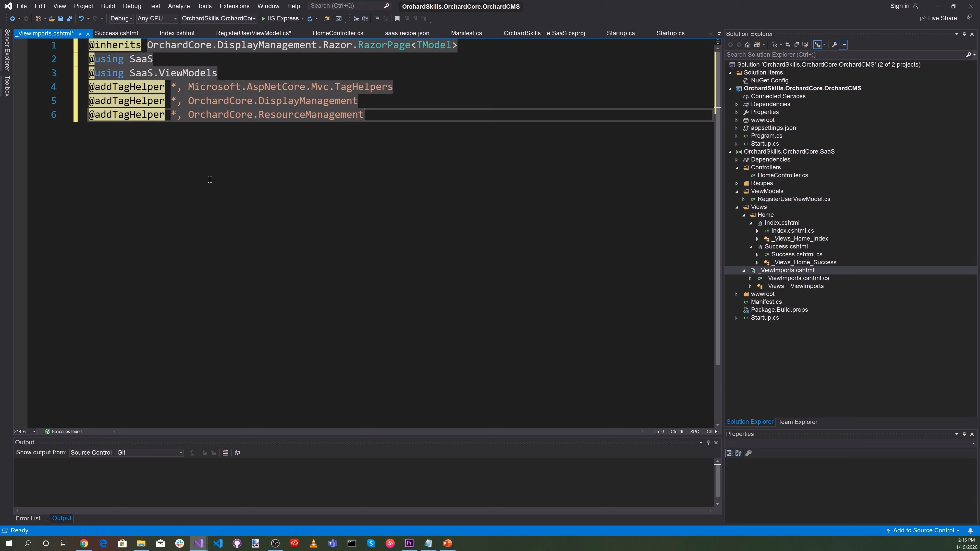Toggle the Solution Explorer nesting/view button
The image size is (980, 551).
click(x=817, y=45)
